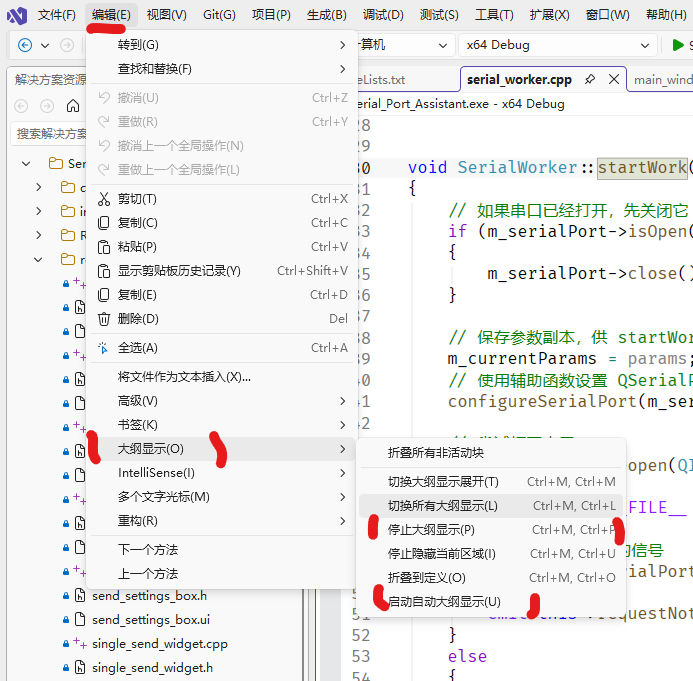
Task: Expand the 书签(K) submenu
Action: (x=222, y=425)
